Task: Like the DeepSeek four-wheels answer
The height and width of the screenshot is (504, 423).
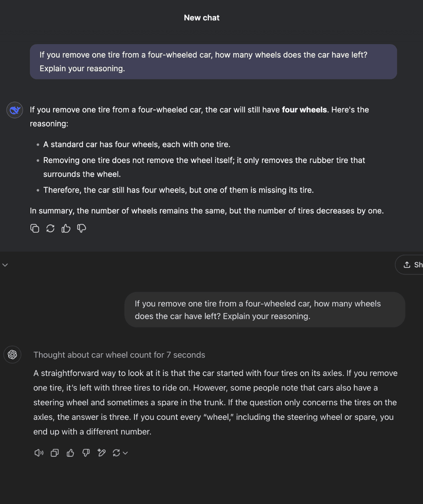Action: click(66, 228)
